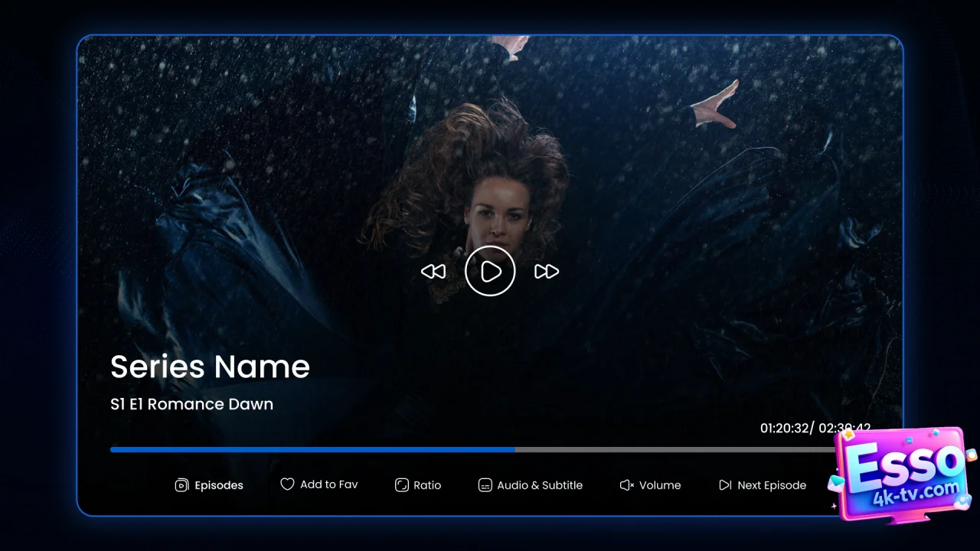Select the Episodes icon
Viewport: 980px width, 551px height.
click(181, 485)
